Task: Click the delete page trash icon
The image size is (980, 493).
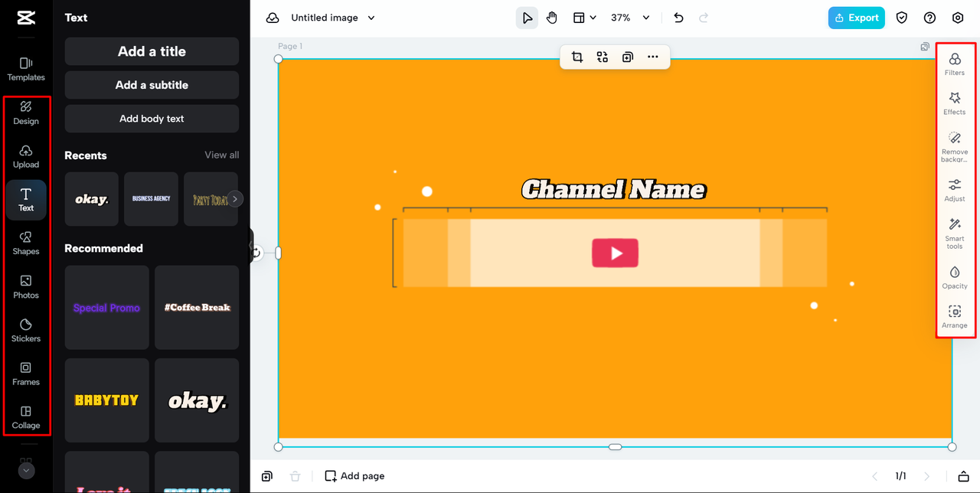Action: pyautogui.click(x=295, y=476)
